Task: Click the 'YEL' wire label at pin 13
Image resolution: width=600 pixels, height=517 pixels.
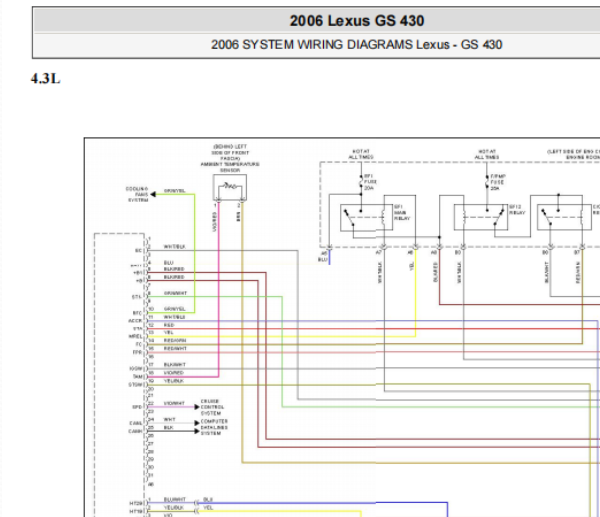Action: point(168,333)
